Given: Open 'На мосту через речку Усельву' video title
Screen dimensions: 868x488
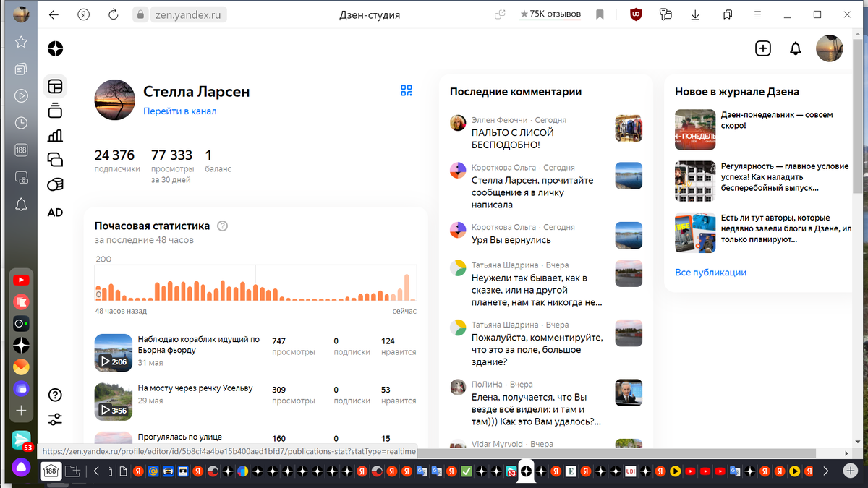Looking at the screenshot, I should (x=195, y=388).
